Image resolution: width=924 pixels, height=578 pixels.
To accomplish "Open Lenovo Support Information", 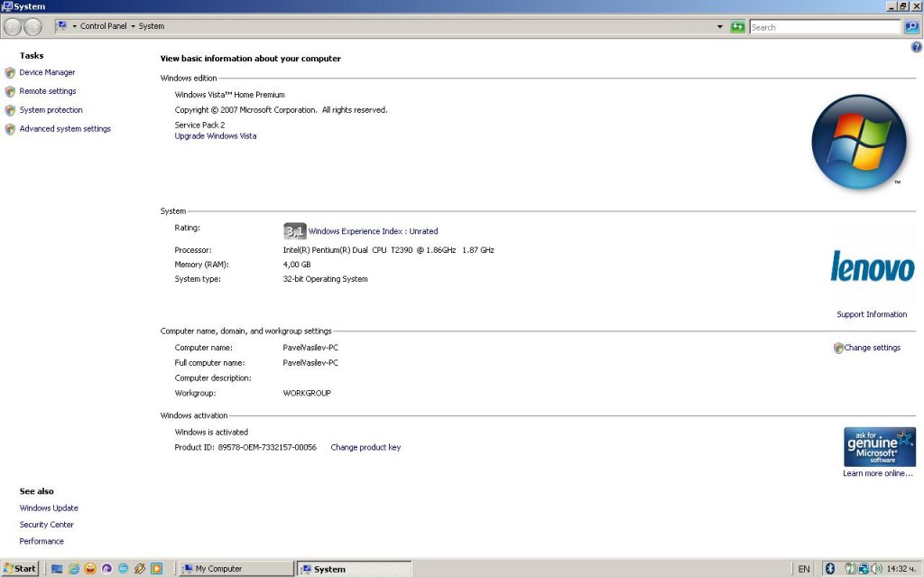I will (872, 314).
